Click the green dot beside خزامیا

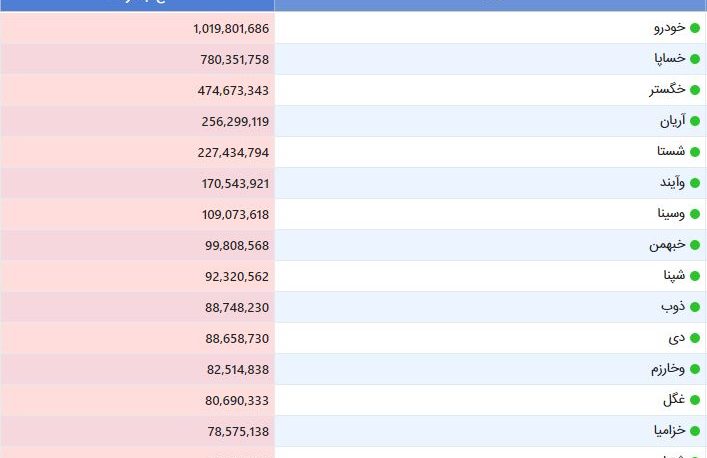(x=695, y=431)
